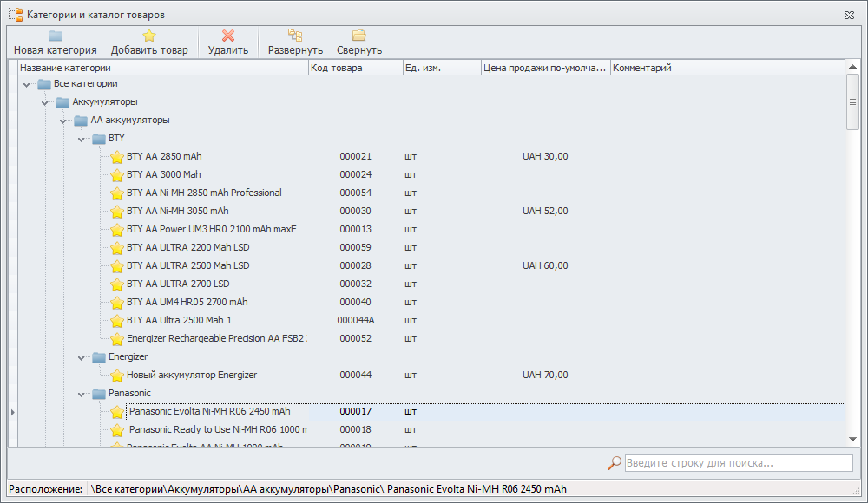Collapse the Все категории root node
Screen dimensions: 868x503
[27, 84]
